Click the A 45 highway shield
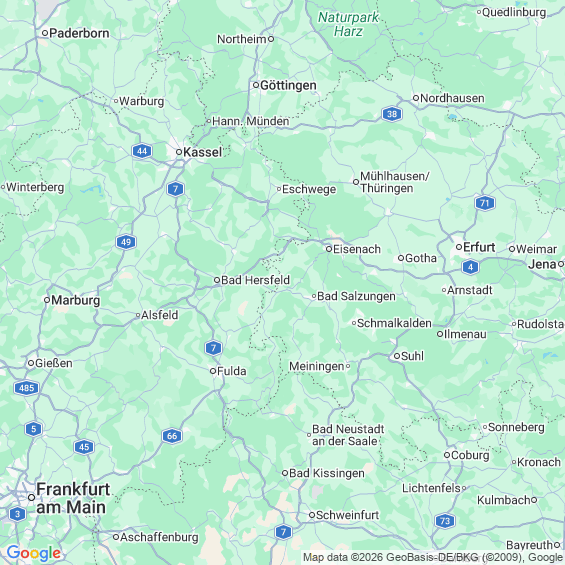565x565 pixels. click(84, 447)
